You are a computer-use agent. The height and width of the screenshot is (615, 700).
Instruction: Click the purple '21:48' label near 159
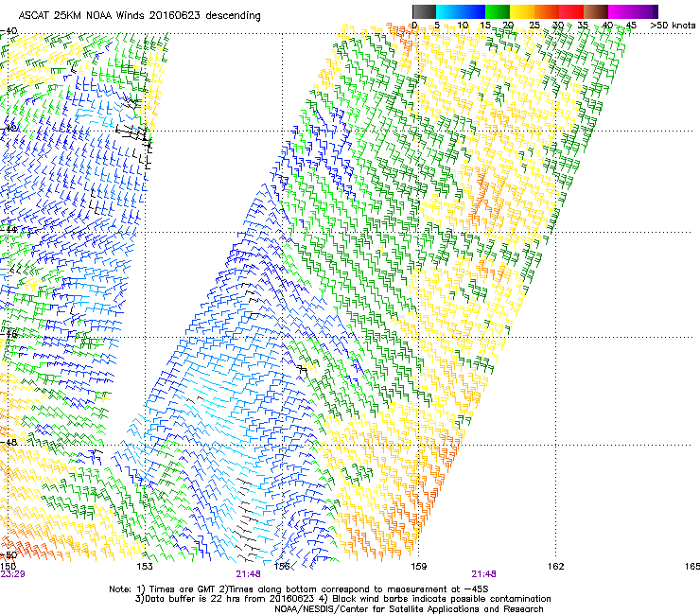point(484,574)
